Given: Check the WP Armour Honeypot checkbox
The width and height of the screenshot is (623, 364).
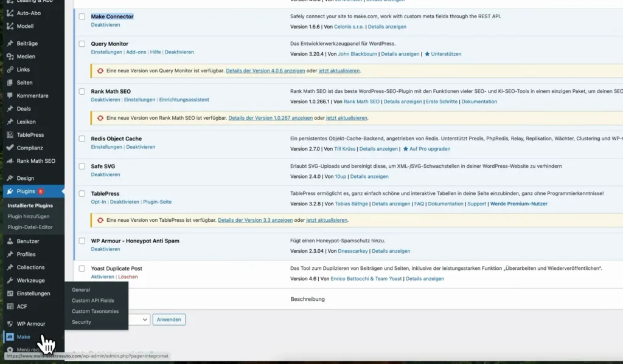Looking at the screenshot, I should pyautogui.click(x=82, y=241).
